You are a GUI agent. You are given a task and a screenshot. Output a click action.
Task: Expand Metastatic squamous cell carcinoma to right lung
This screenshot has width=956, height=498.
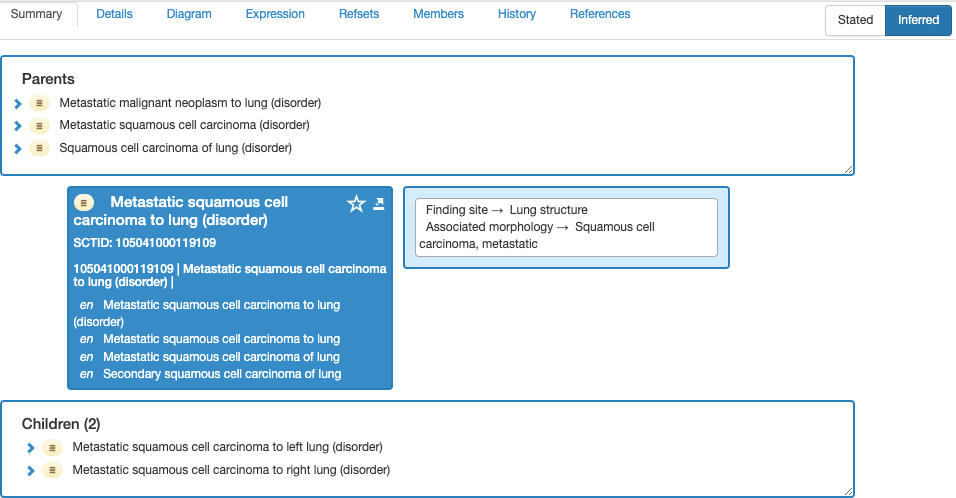(x=31, y=470)
